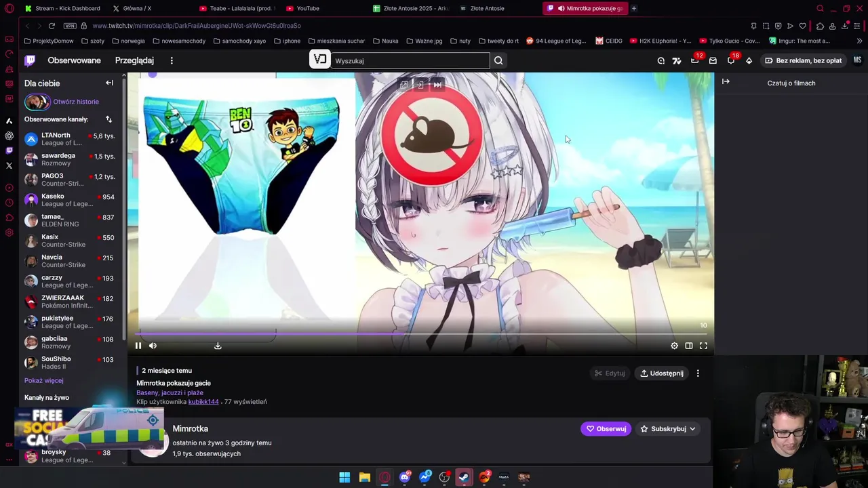Click Bez reklam, bez opłat button
Viewport: 868px width, 488px height.
pos(804,60)
